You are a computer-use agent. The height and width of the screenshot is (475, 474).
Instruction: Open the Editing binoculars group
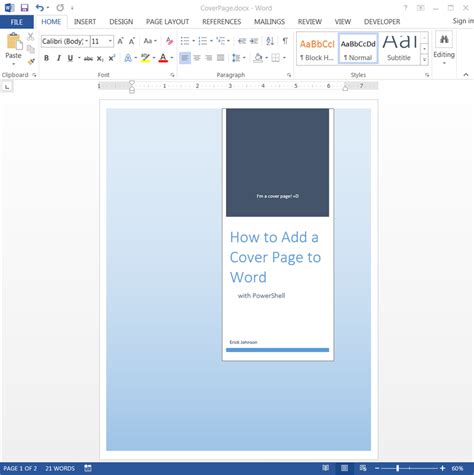pyautogui.click(x=444, y=48)
